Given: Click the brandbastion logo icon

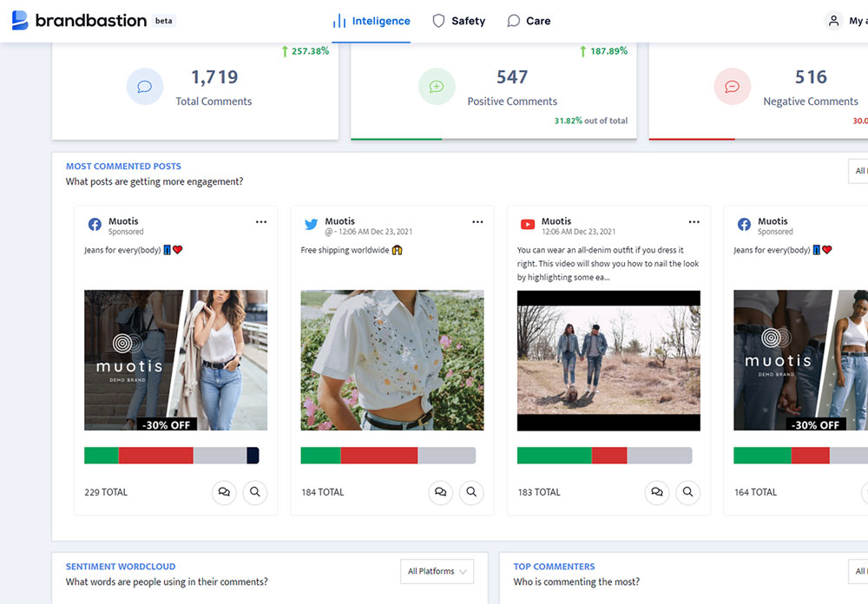Looking at the screenshot, I should (x=20, y=20).
